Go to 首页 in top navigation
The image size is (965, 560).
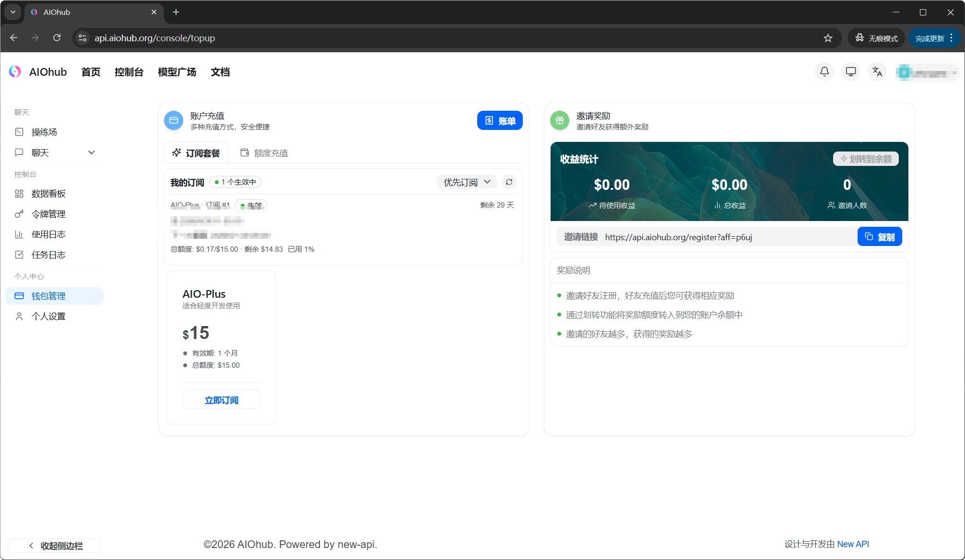(x=91, y=72)
